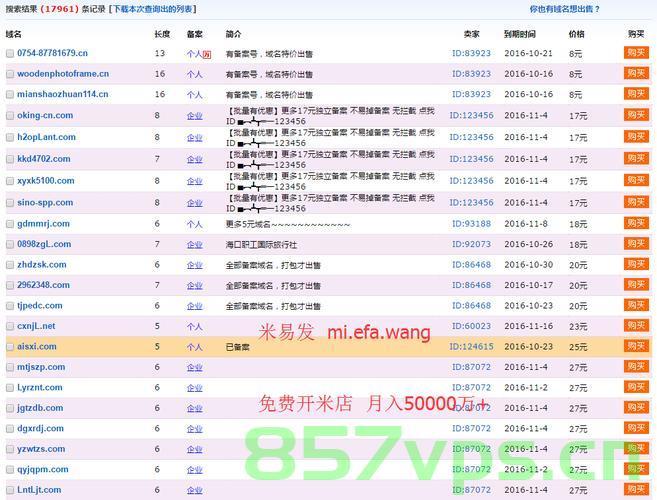Open cxnjL.net domain link
The height and width of the screenshot is (500, 657).
pyautogui.click(x=36, y=326)
